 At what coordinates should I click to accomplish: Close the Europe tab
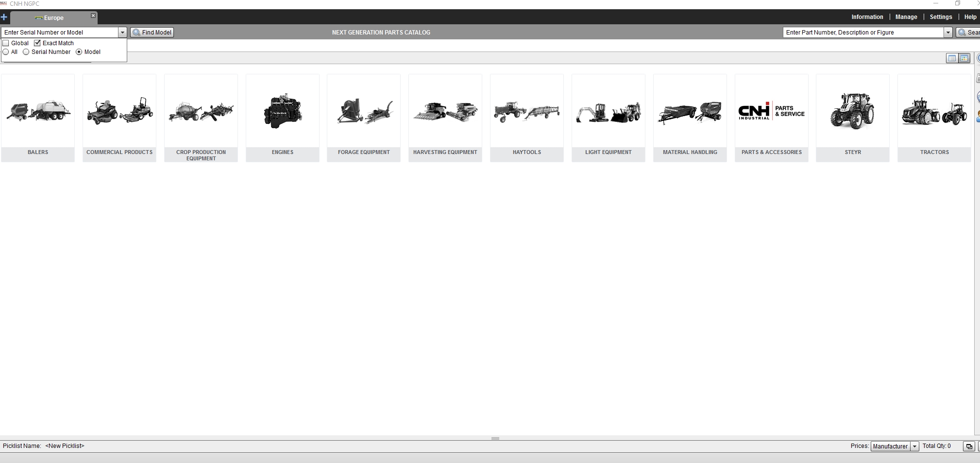pos(93,16)
